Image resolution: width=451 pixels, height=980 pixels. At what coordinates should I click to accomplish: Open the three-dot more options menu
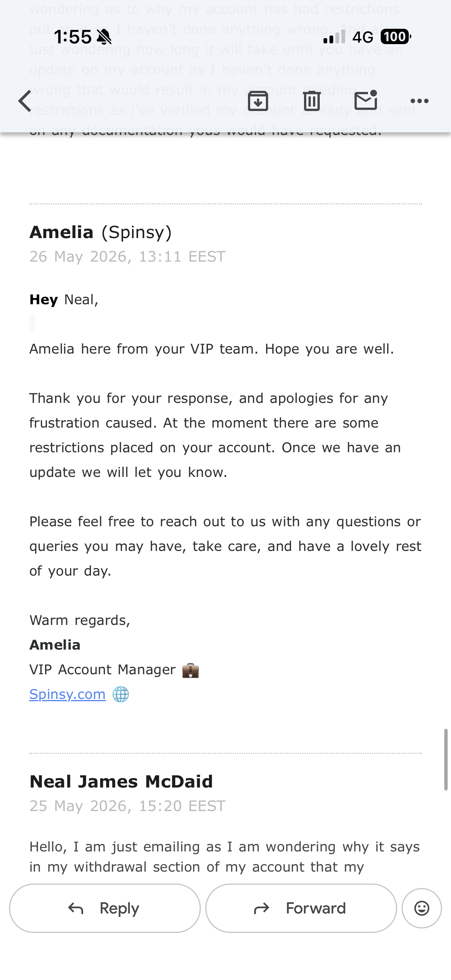coord(420,101)
